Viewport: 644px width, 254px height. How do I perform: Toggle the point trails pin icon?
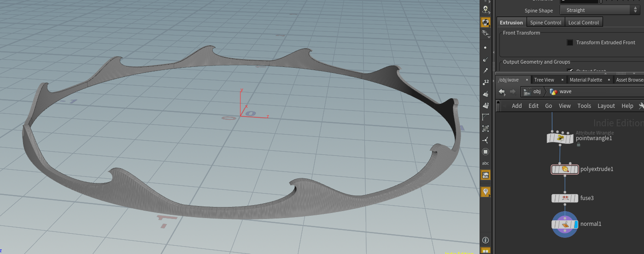486,71
